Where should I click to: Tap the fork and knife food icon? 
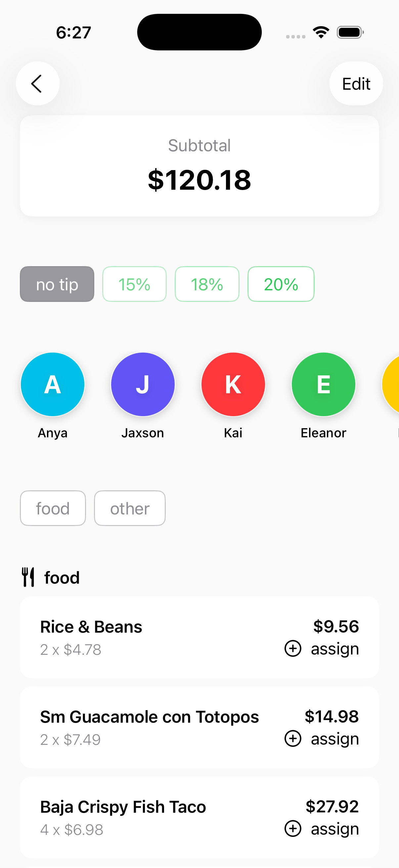28,577
